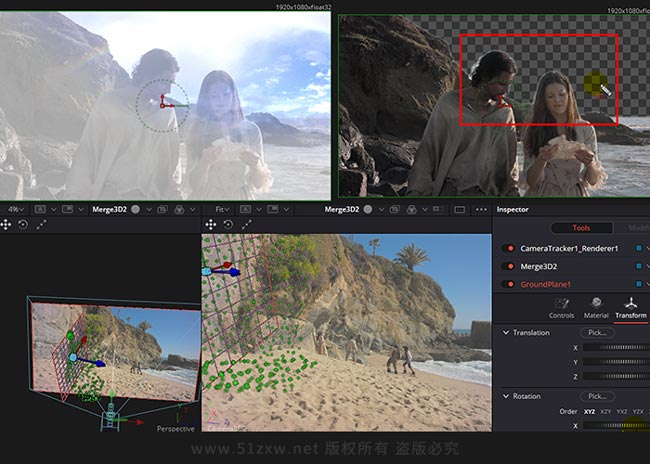Viewport: 650px width, 464px height.
Task: Click small square icon after right color channels dropdown
Action: [x=437, y=210]
